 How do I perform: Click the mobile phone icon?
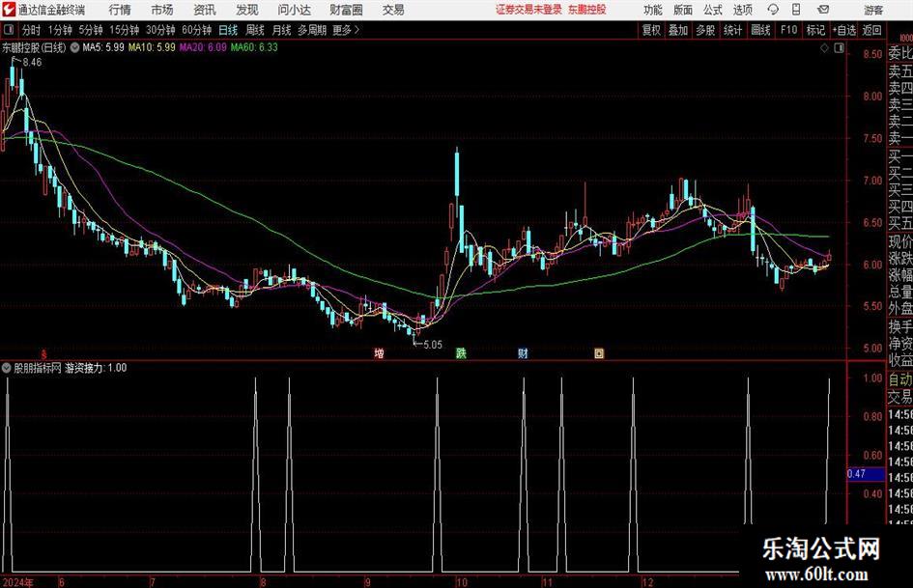[x=796, y=10]
